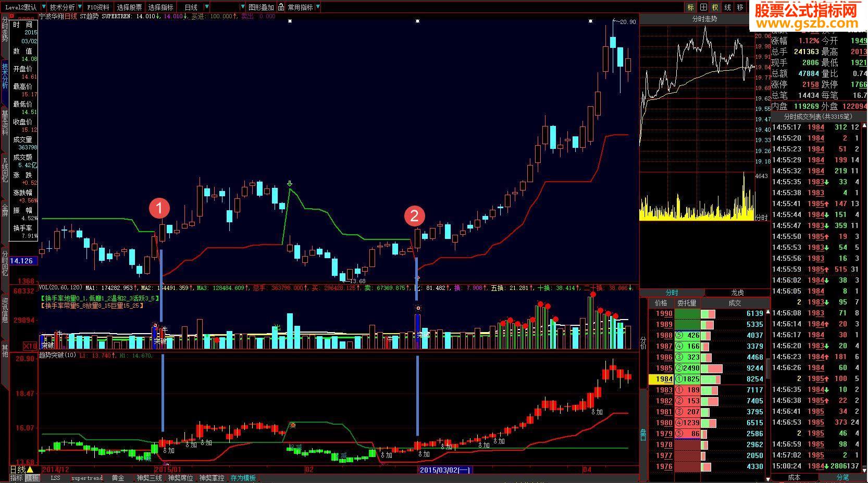Switch to the supertrend template tab
The height and width of the screenshot is (483, 868).
87,478
